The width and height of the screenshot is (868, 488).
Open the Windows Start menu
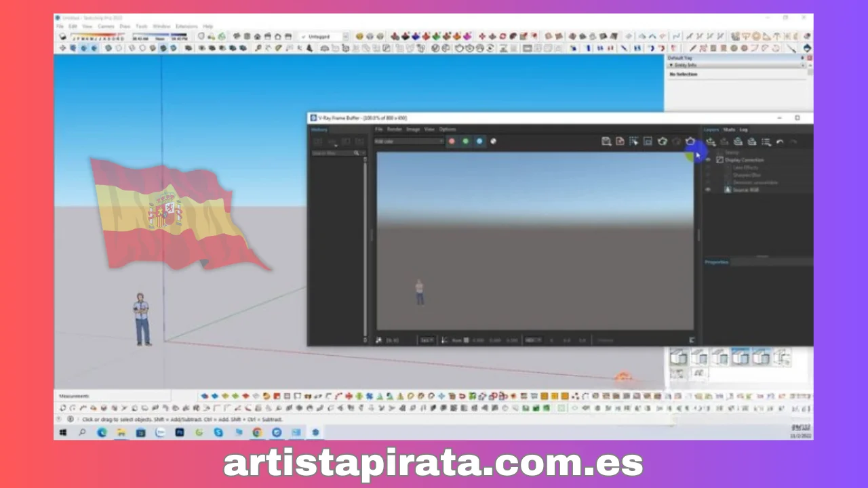pyautogui.click(x=63, y=432)
